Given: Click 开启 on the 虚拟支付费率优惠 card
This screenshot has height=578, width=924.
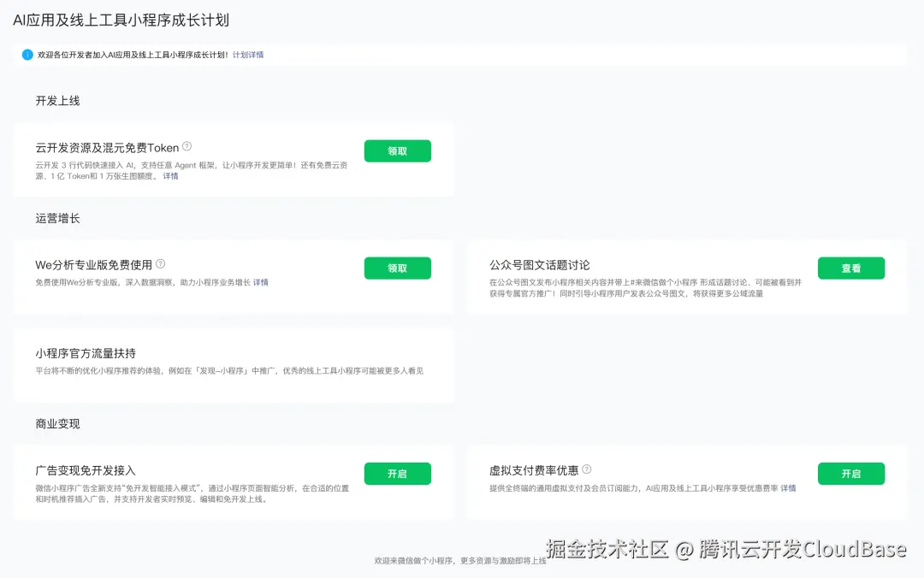Looking at the screenshot, I should (851, 473).
